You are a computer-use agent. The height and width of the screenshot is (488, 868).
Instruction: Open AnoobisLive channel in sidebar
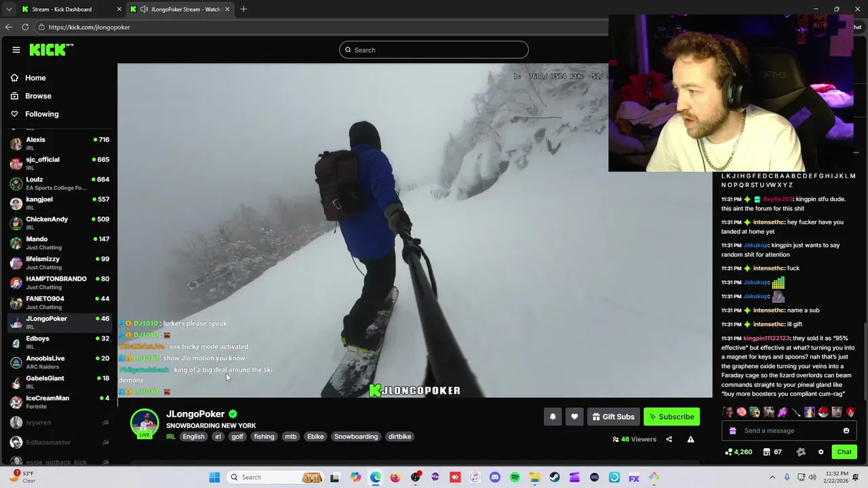coord(59,363)
